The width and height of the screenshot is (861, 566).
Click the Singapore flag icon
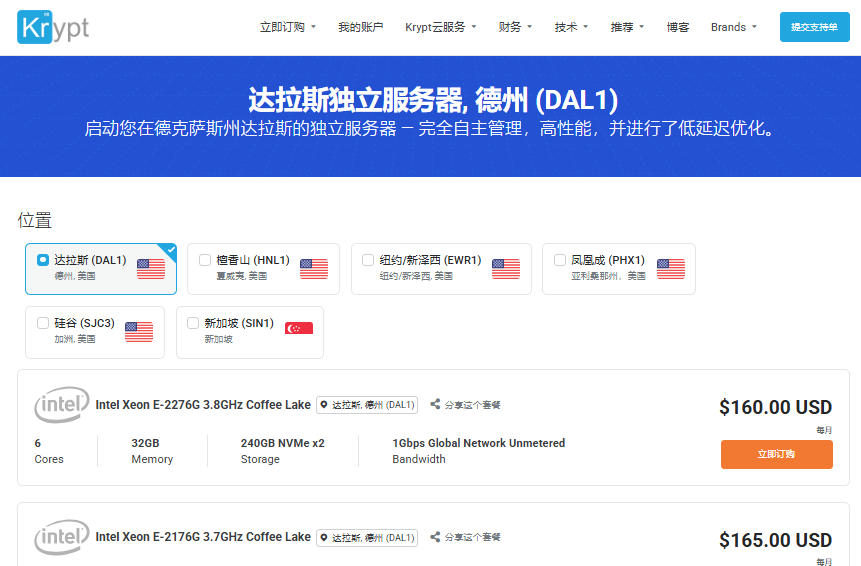pos(299,328)
